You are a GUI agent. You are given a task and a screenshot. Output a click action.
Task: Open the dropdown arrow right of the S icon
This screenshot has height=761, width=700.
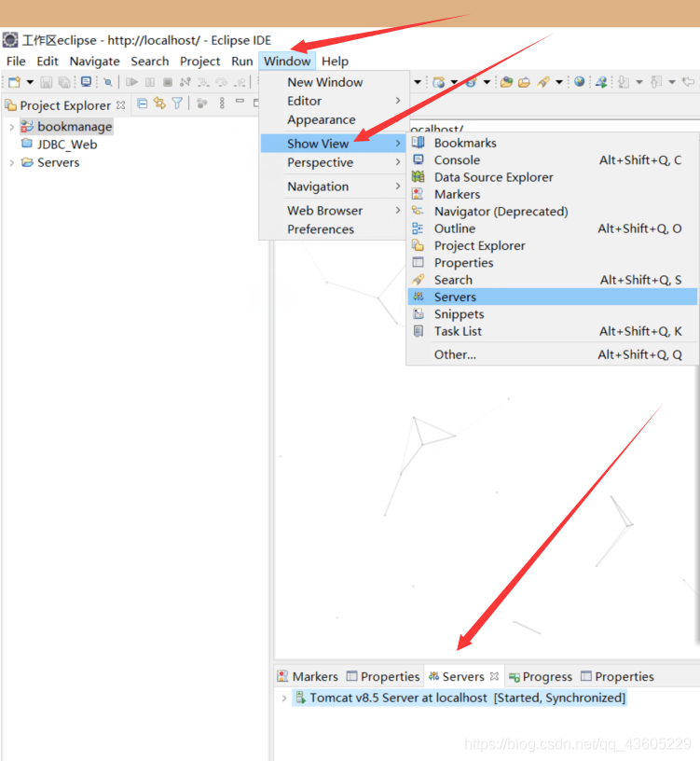coord(487,82)
